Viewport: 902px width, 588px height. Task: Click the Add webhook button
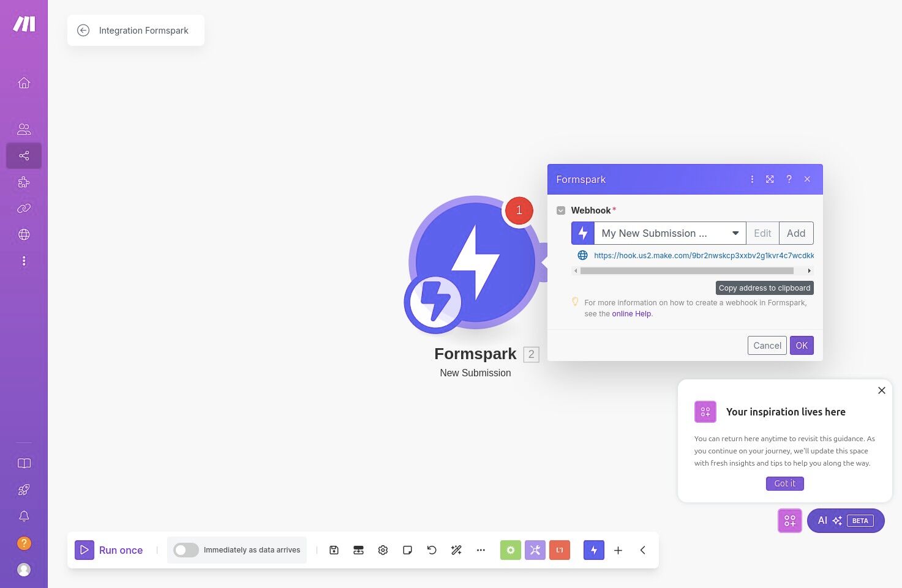point(796,233)
